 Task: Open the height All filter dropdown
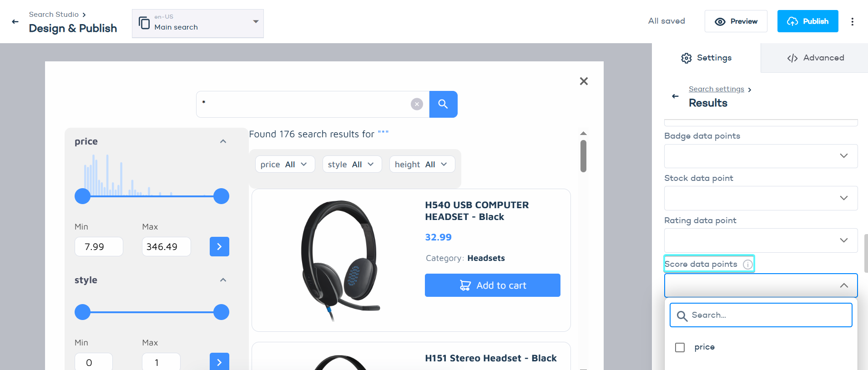click(x=422, y=164)
